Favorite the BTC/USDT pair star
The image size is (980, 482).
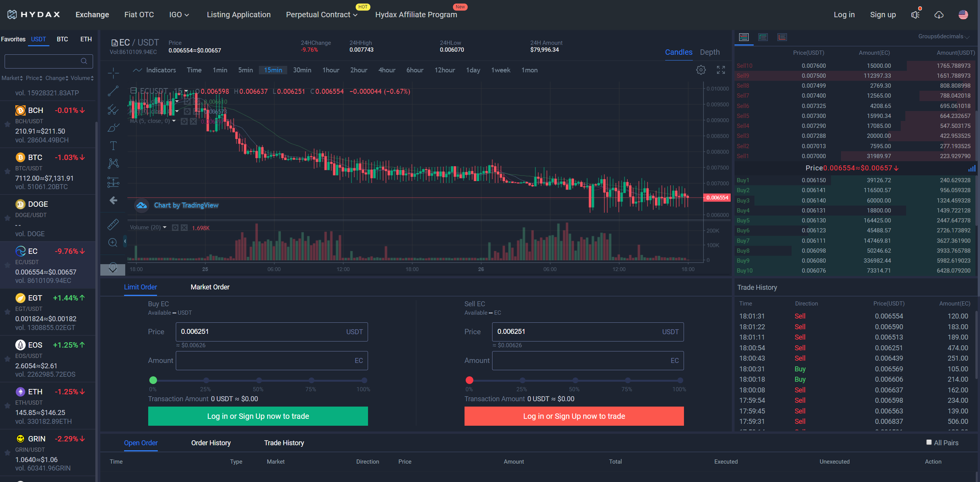[x=7, y=172]
